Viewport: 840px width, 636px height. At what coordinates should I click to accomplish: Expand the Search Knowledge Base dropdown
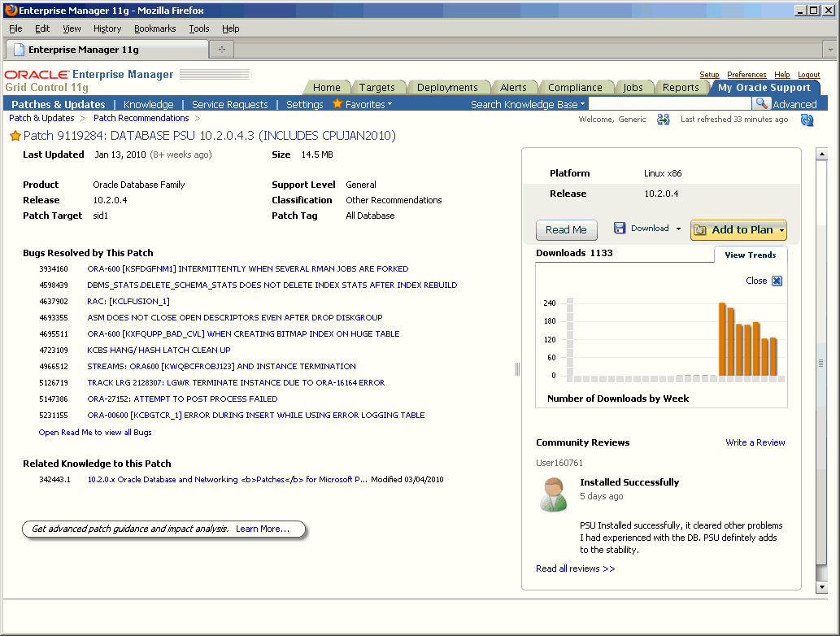pos(527,104)
